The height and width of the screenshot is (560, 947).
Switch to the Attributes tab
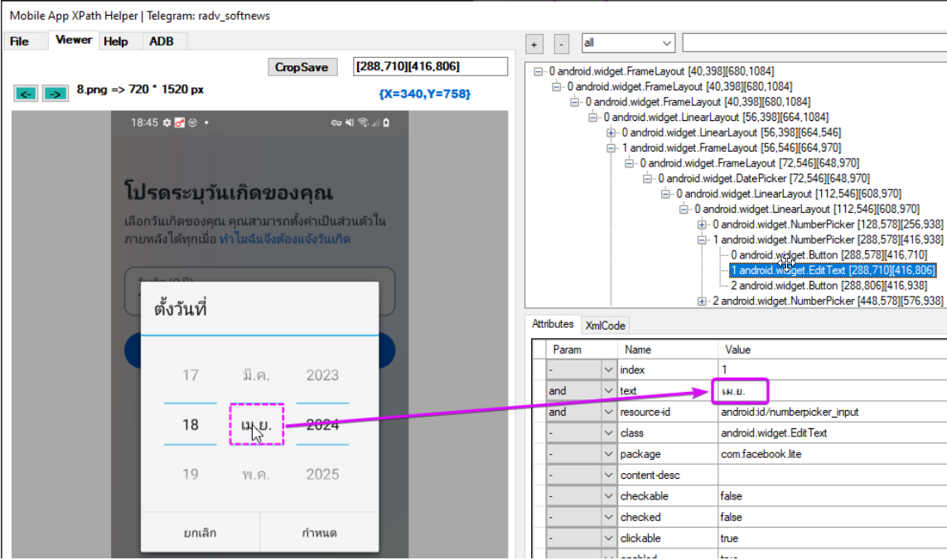553,325
